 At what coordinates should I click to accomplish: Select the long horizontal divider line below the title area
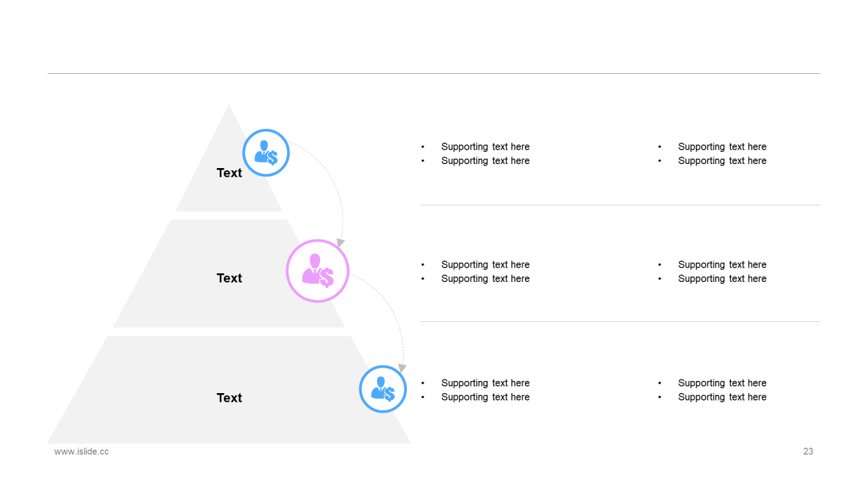click(x=434, y=73)
